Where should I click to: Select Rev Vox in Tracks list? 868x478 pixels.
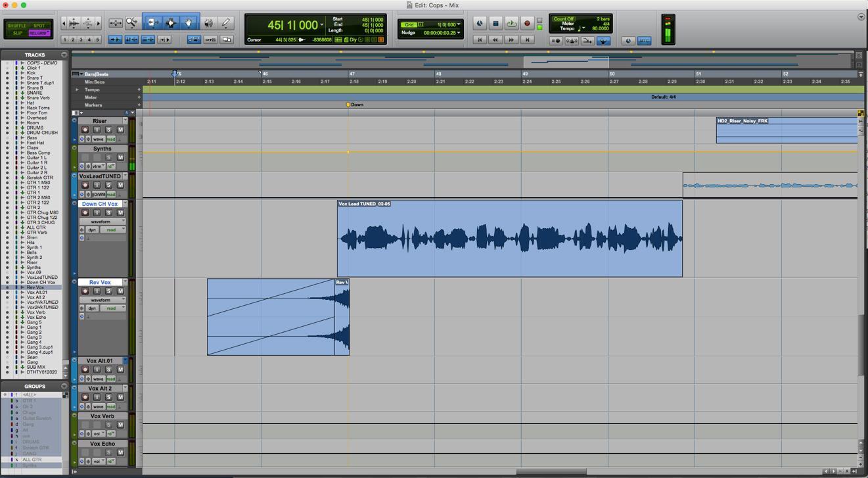click(35, 287)
